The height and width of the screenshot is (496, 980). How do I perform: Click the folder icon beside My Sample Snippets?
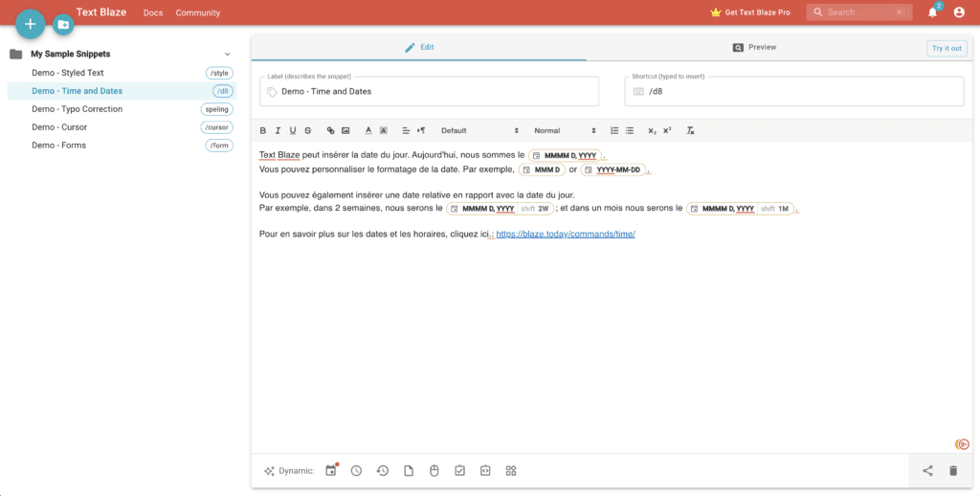click(16, 55)
